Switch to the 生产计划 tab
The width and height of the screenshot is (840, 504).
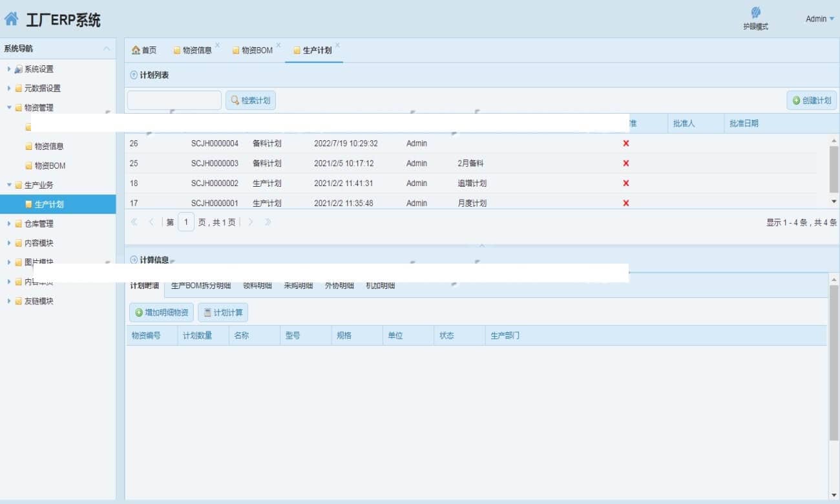313,50
